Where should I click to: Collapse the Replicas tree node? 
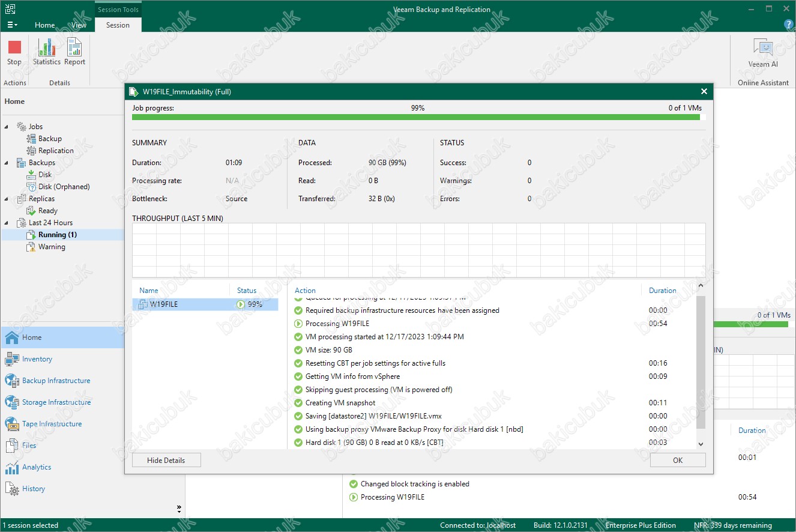coord(7,199)
